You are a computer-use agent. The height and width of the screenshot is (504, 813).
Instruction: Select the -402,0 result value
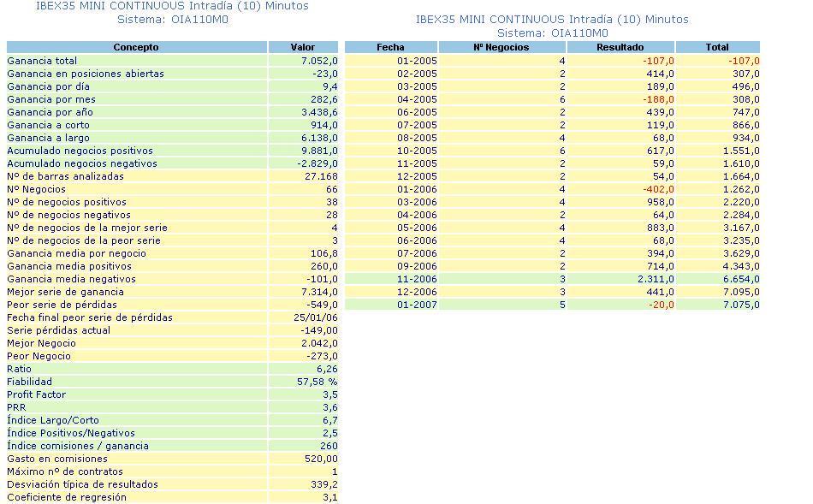pyautogui.click(x=658, y=189)
